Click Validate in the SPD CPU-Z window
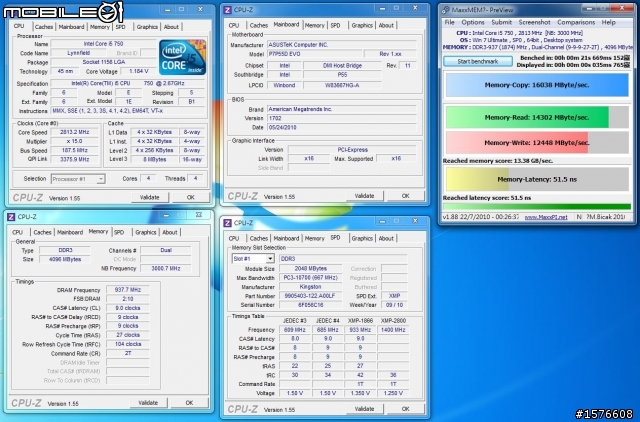The width and height of the screenshot is (640, 422). pos(364,409)
